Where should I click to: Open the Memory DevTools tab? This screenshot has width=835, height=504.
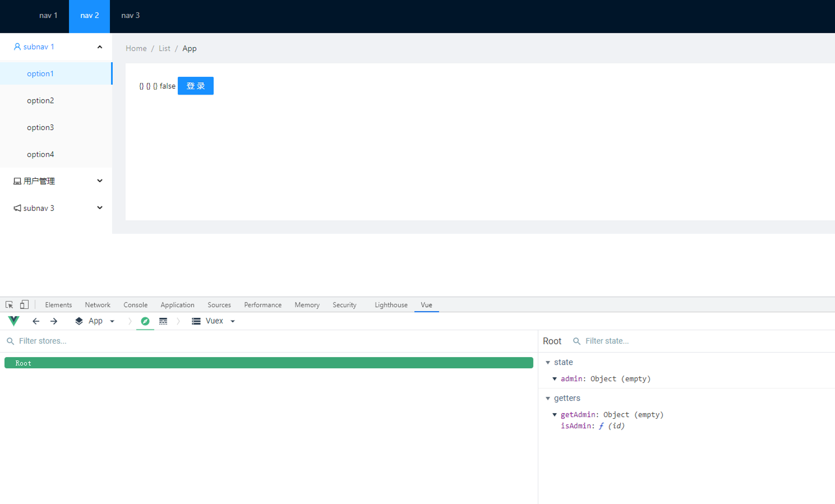tap(307, 305)
